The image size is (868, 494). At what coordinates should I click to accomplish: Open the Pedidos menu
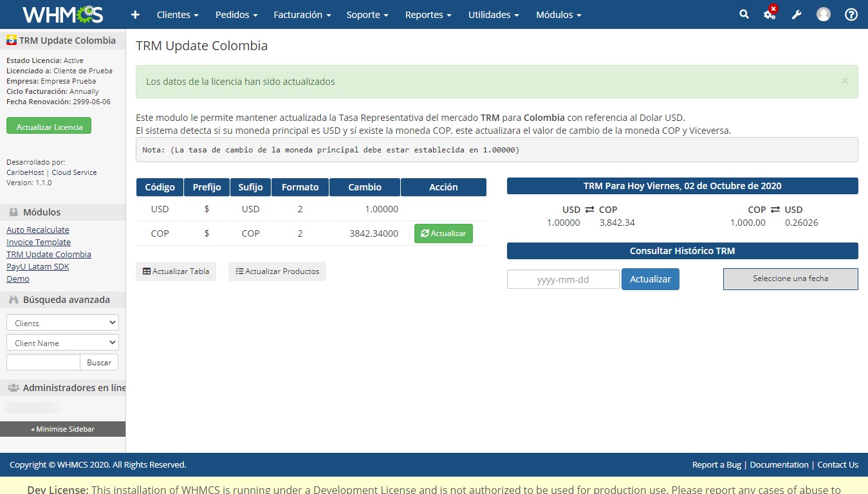pyautogui.click(x=237, y=14)
